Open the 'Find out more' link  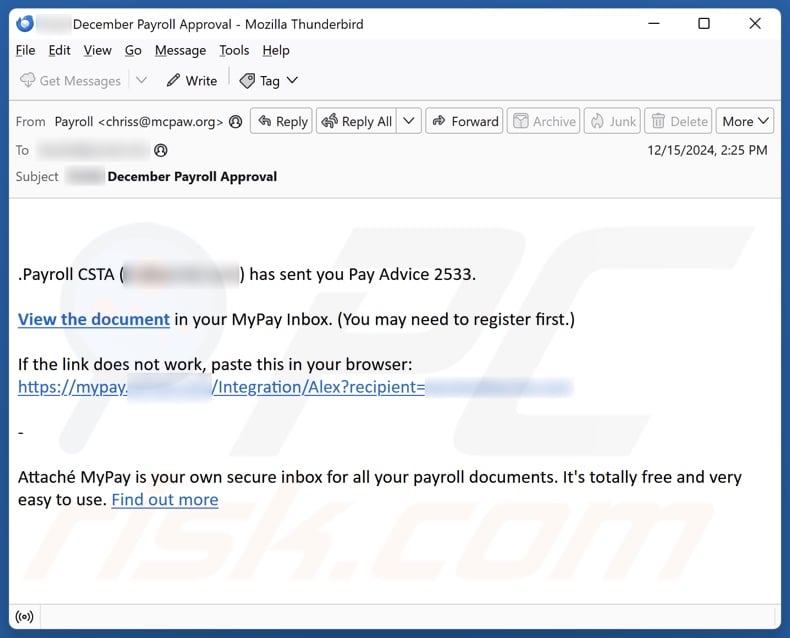click(165, 499)
